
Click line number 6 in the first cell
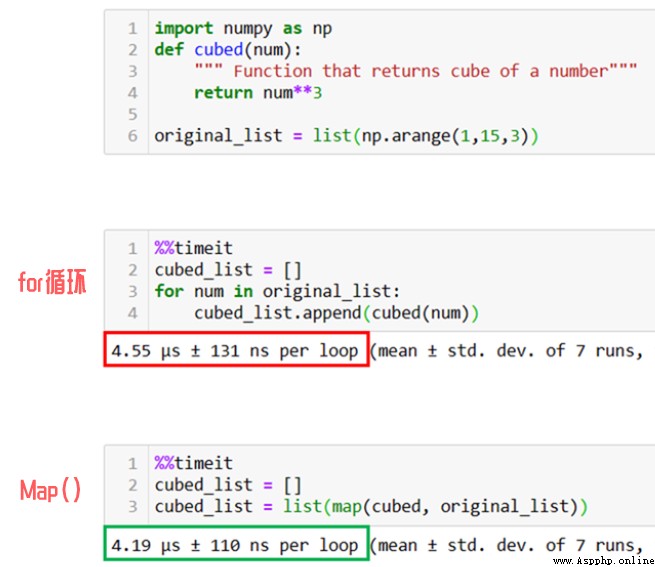(132, 136)
